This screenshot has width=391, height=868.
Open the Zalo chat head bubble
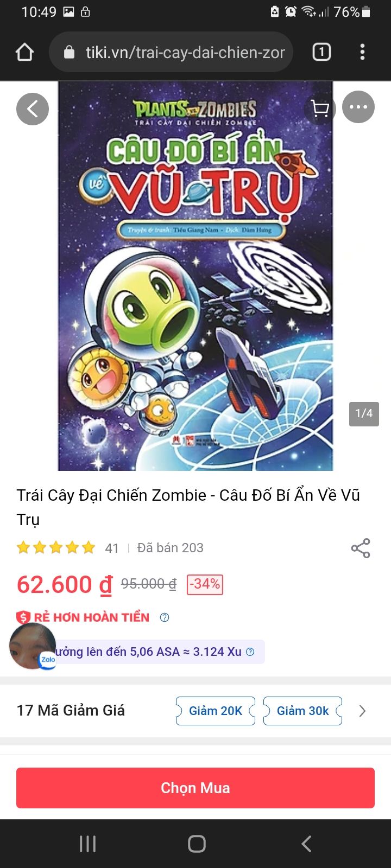click(x=33, y=646)
